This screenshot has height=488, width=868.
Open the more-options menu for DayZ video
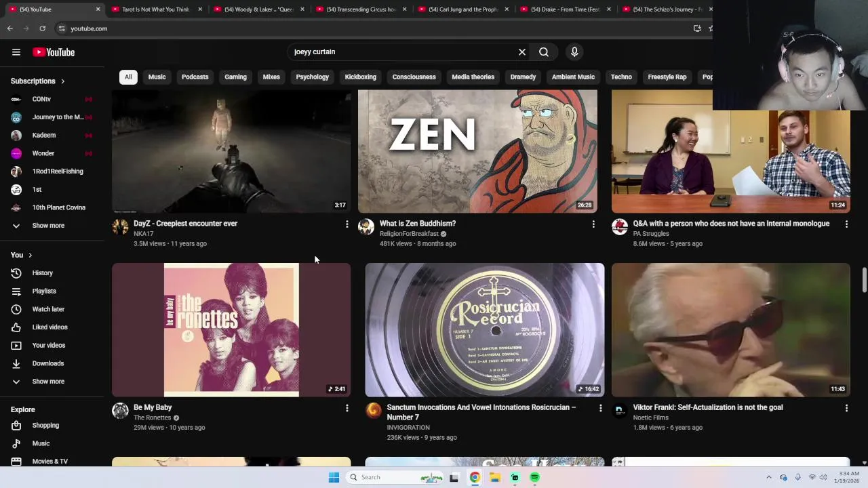coord(347,224)
